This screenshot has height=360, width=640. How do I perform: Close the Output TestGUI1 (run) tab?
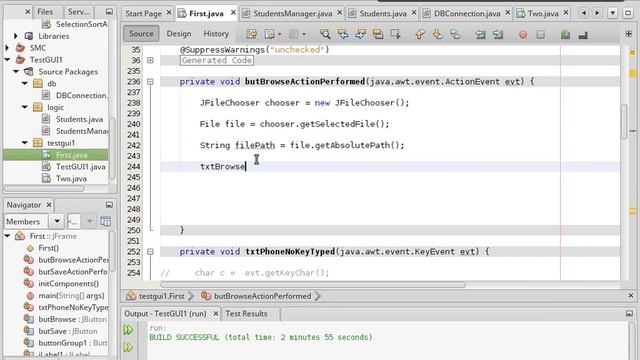pos(216,313)
